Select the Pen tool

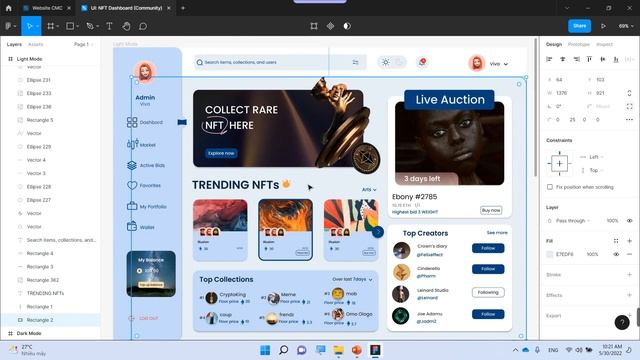[90, 26]
